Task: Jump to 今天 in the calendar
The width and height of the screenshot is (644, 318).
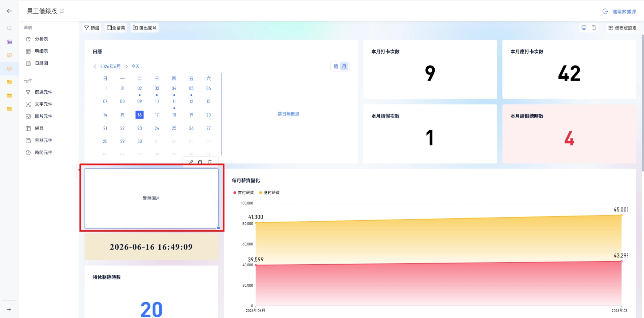Action: click(x=136, y=66)
